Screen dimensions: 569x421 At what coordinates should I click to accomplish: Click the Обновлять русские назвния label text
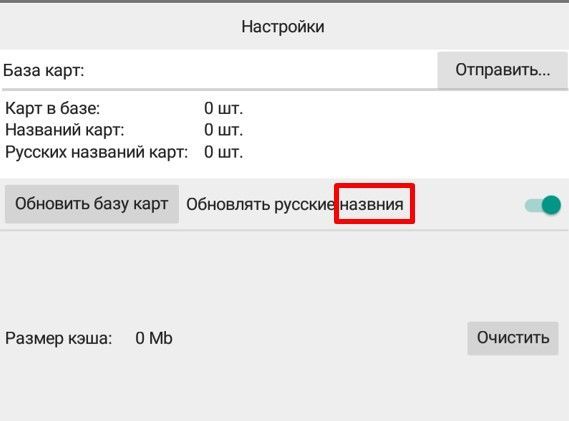coord(295,205)
